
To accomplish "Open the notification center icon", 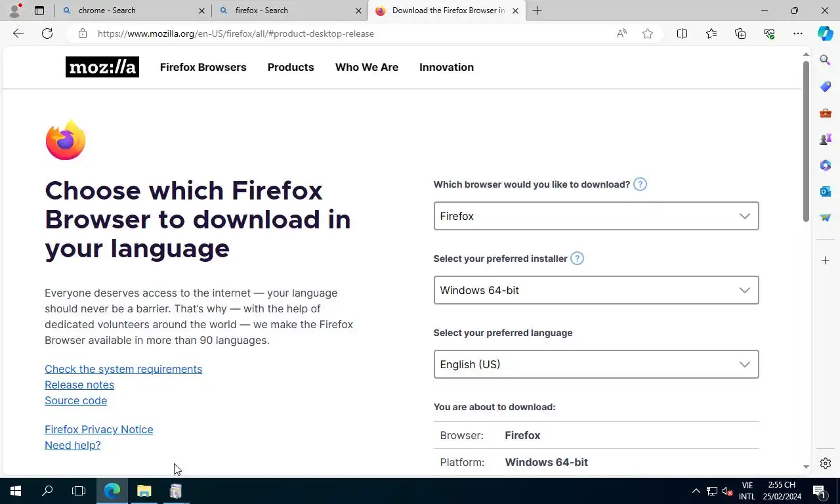I will [819, 491].
